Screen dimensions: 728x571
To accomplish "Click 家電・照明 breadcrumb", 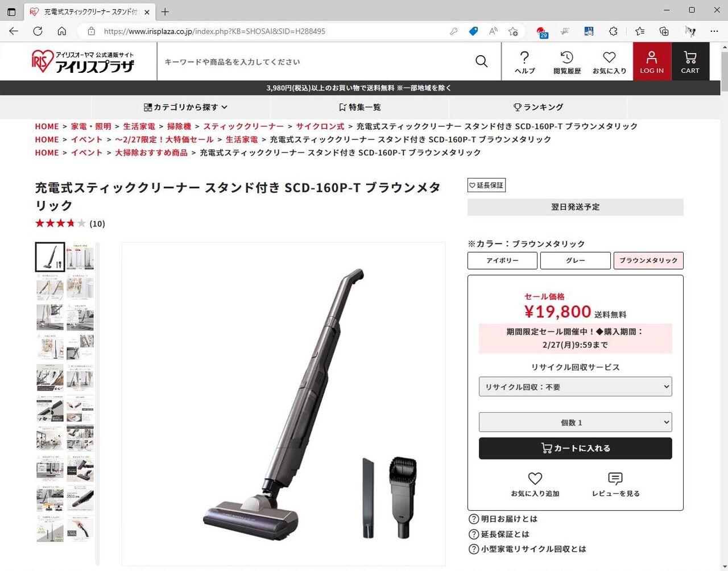I will click(x=91, y=126).
